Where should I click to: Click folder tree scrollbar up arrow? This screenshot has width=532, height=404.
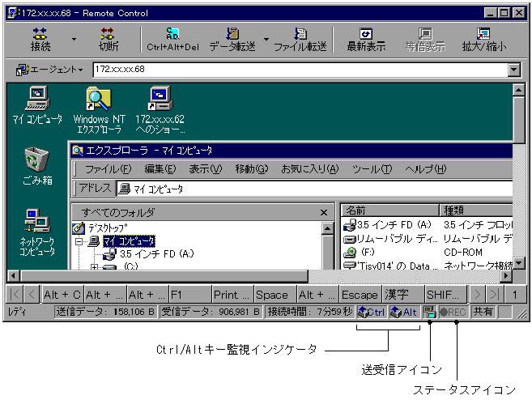[327, 228]
